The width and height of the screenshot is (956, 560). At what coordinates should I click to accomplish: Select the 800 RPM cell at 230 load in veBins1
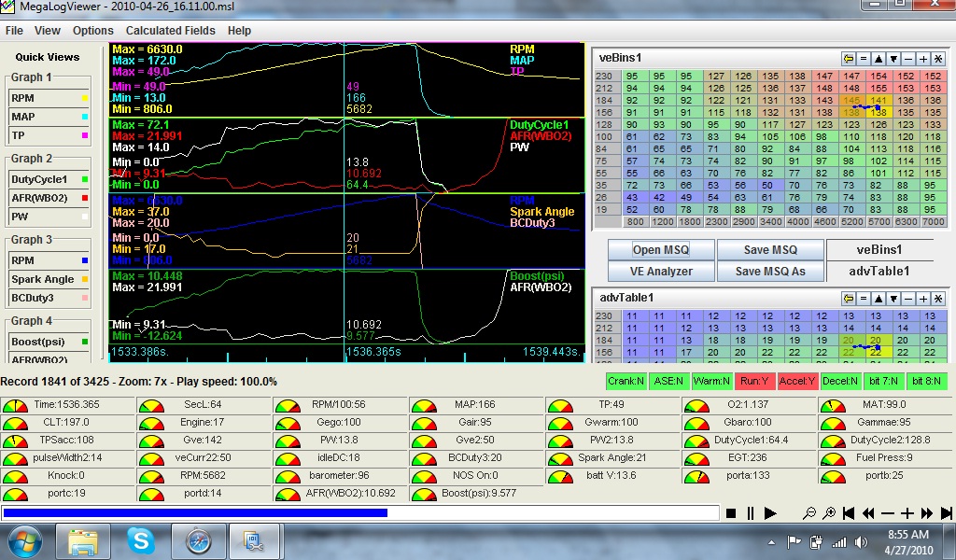632,77
